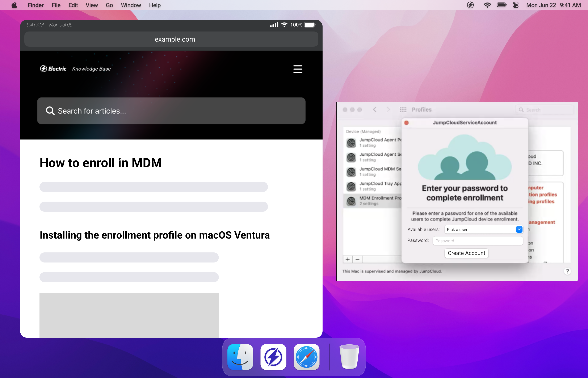Click the show-all grid icon in Profiles
The image size is (588, 378).
pos(403,110)
